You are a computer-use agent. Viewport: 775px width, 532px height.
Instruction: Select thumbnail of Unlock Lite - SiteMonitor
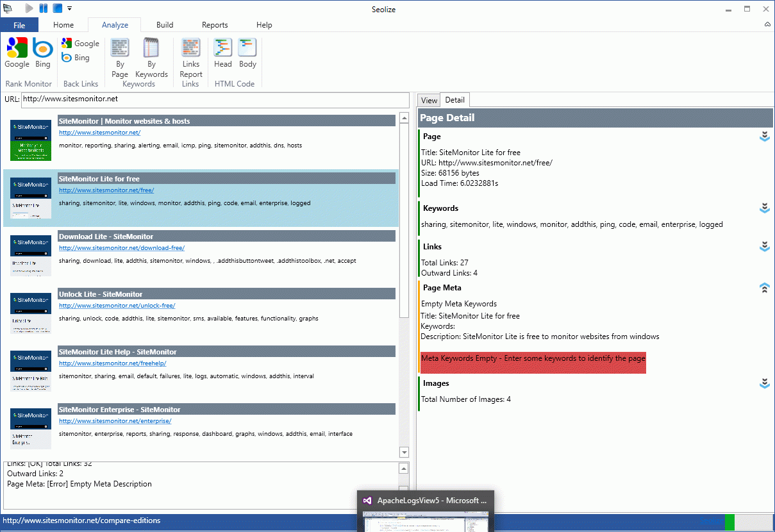[x=31, y=313]
